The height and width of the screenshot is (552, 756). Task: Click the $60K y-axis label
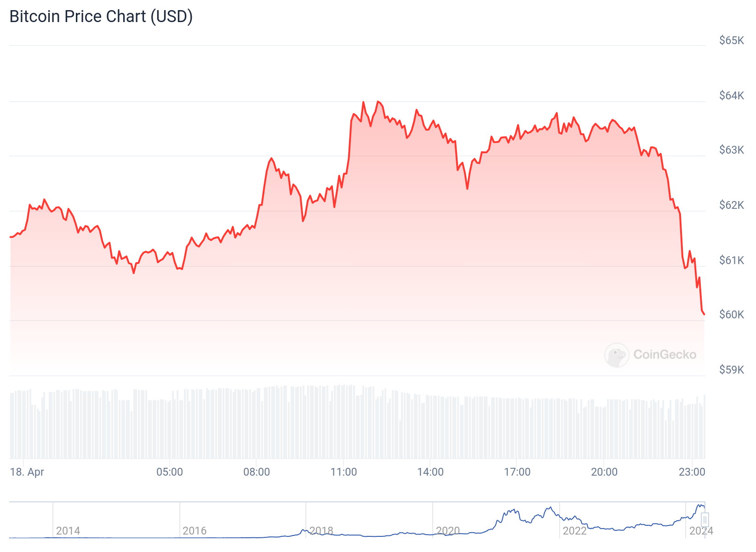[732, 315]
